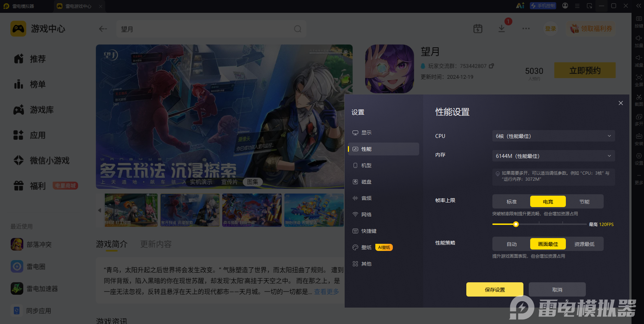
Task: Set performance strategy to 自动
Action: pos(512,244)
